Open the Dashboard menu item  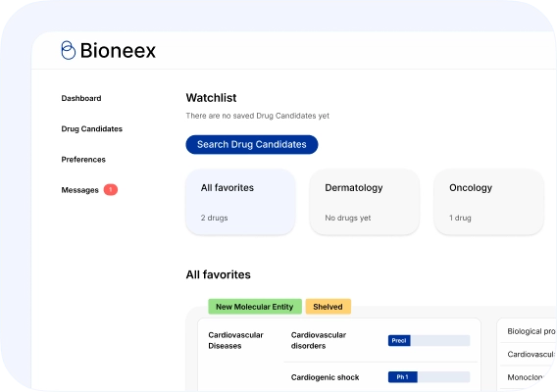point(81,98)
